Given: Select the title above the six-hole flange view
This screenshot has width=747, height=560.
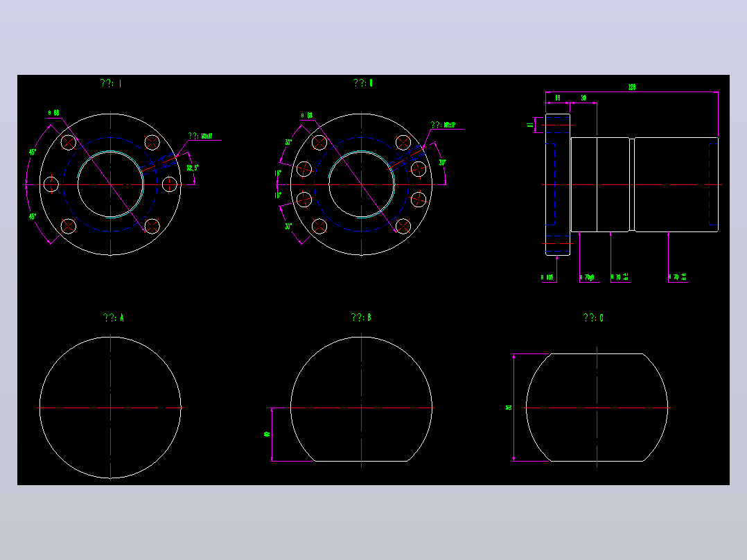Looking at the screenshot, I should click(111, 83).
